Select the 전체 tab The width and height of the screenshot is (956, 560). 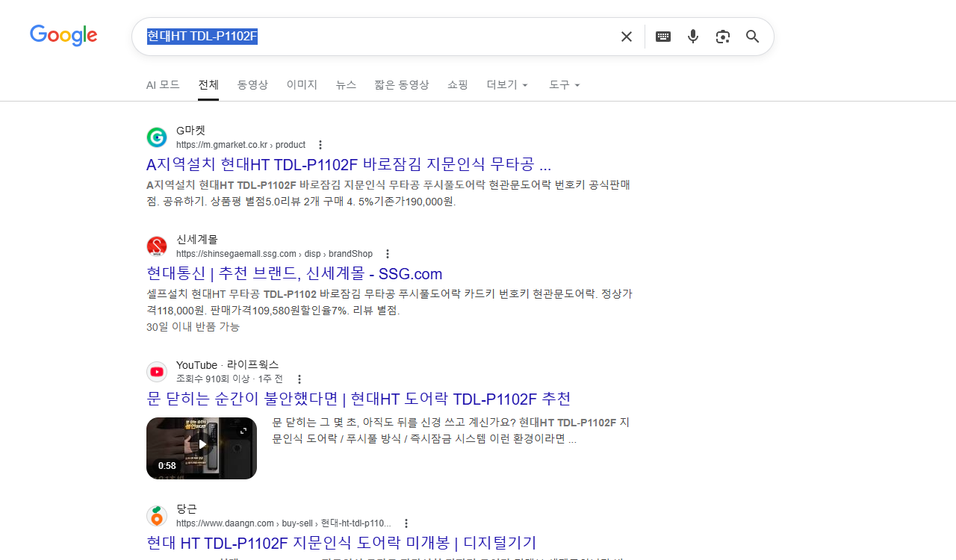(x=208, y=84)
